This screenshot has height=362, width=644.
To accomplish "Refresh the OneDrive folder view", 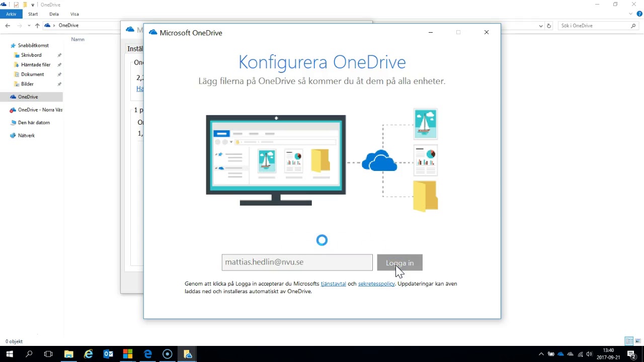I will (549, 26).
